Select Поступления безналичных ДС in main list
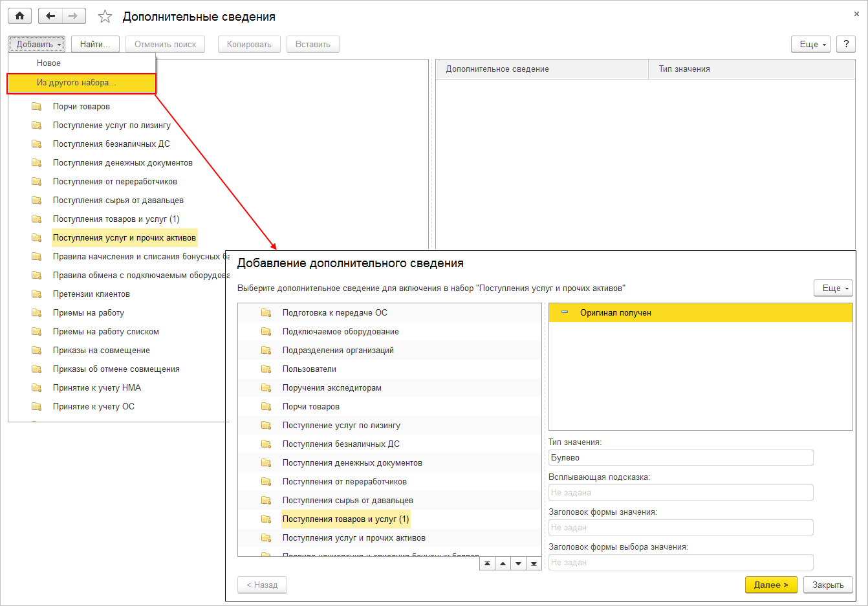868x606 pixels. pos(111,144)
